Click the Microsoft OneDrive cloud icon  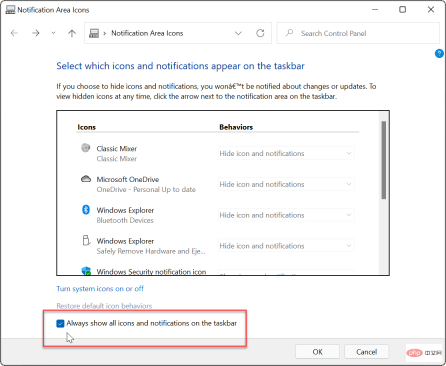point(86,179)
